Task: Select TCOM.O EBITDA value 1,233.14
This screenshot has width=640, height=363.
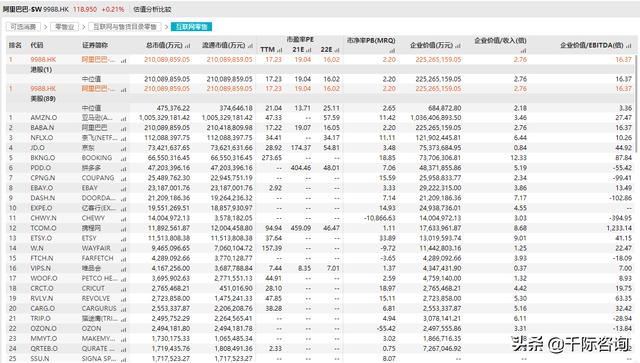Action: pos(619,229)
